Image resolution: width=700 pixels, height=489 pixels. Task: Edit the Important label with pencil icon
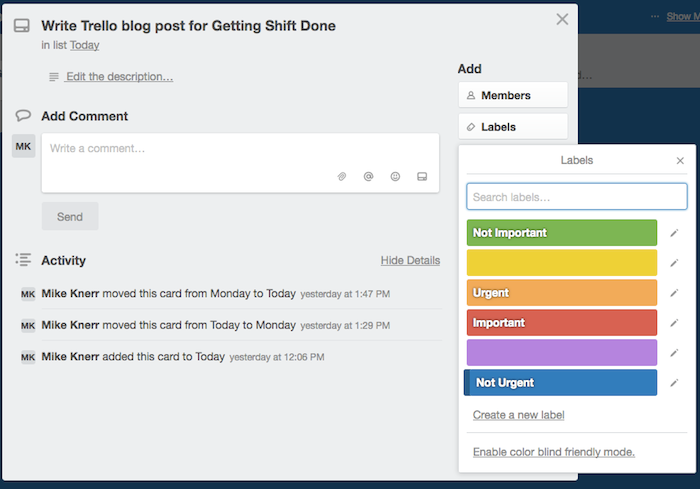[x=674, y=322]
